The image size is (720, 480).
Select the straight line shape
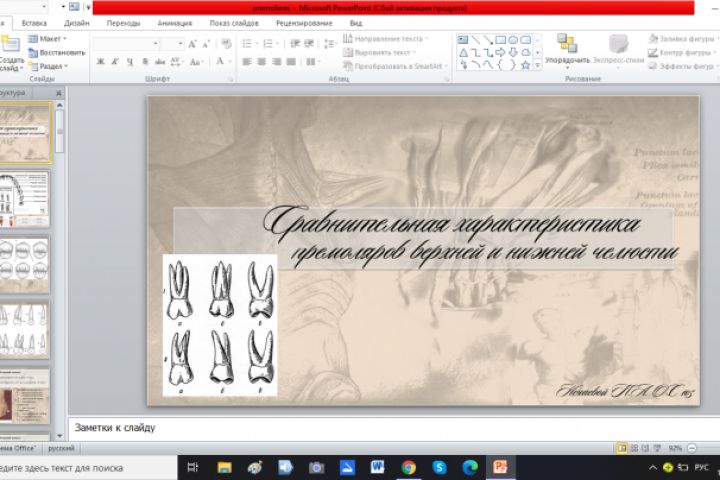(x=476, y=40)
